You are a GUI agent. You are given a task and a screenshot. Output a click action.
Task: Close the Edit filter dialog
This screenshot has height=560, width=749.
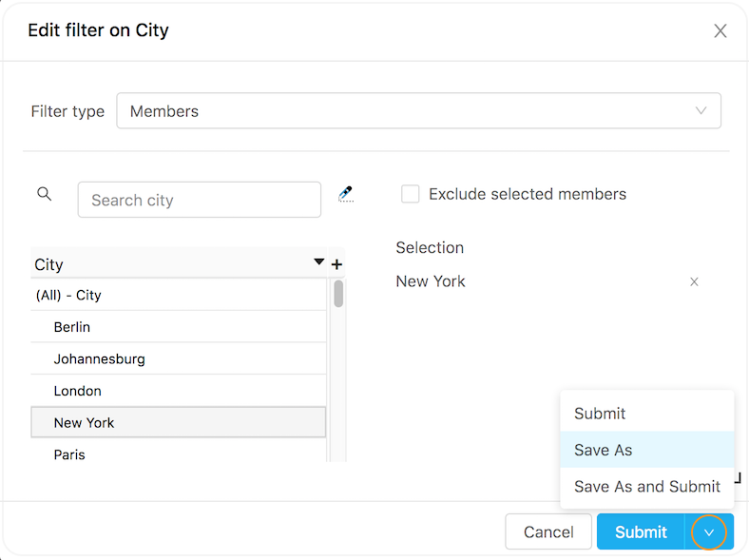(x=720, y=31)
